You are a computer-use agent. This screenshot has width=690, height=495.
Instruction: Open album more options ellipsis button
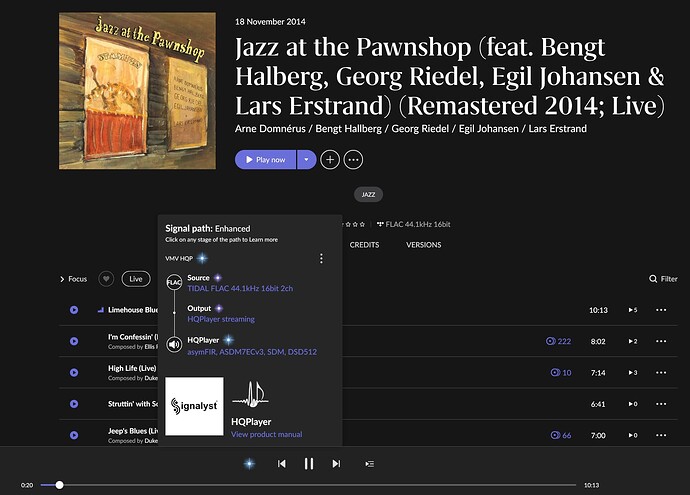pos(353,160)
